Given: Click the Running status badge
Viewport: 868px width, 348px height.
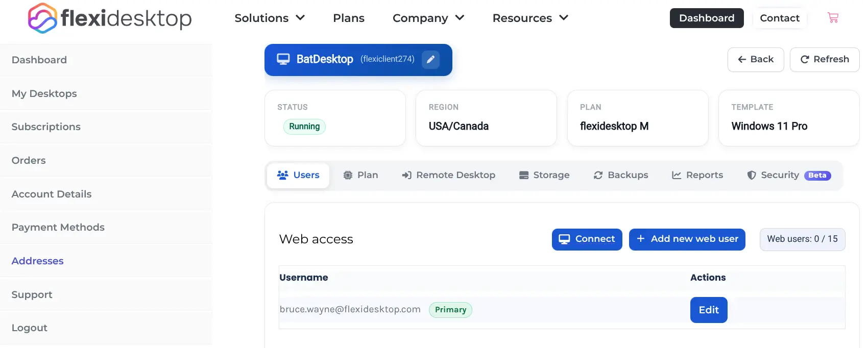Looking at the screenshot, I should (304, 127).
